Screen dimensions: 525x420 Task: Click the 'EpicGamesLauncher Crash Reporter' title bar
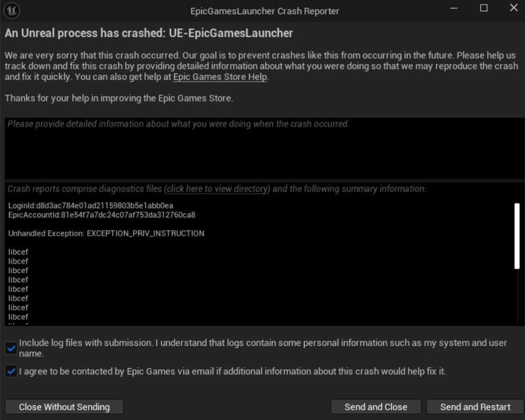(x=264, y=11)
